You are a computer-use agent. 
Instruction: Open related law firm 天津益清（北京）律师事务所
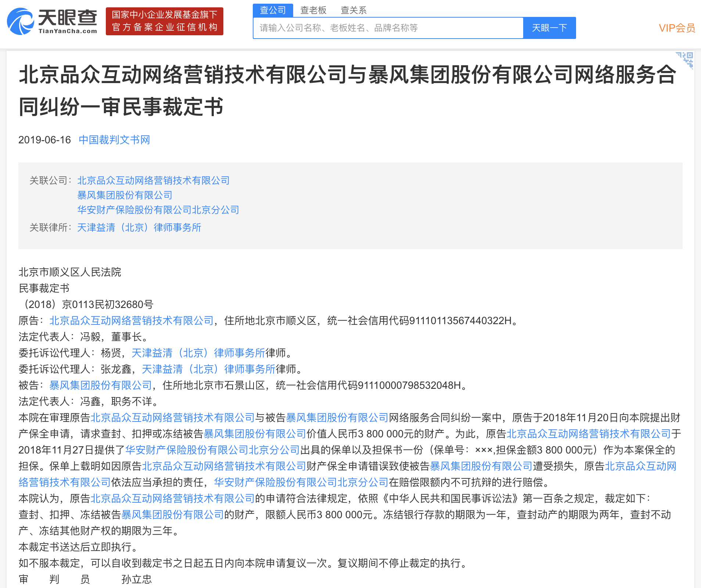[x=139, y=227]
